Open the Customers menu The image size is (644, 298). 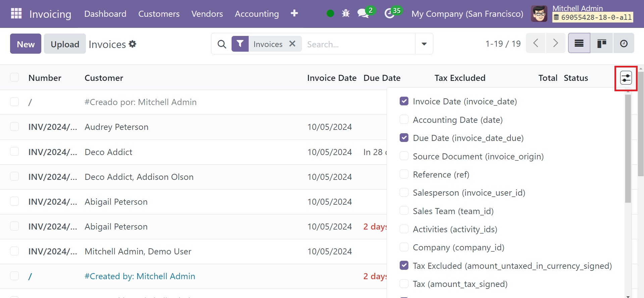[x=159, y=14]
